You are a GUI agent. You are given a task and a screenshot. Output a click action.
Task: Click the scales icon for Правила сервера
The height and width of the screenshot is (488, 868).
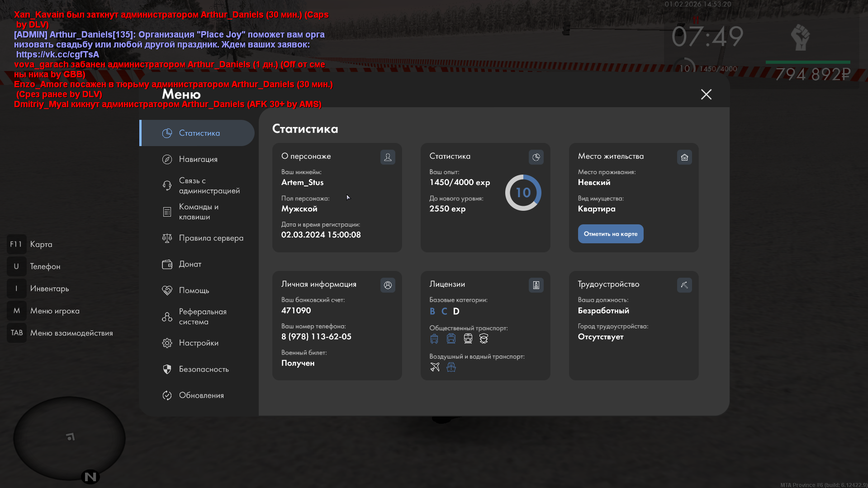point(167,238)
